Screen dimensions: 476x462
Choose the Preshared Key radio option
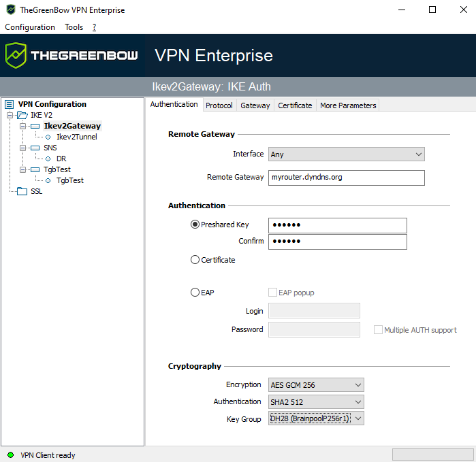tap(195, 225)
